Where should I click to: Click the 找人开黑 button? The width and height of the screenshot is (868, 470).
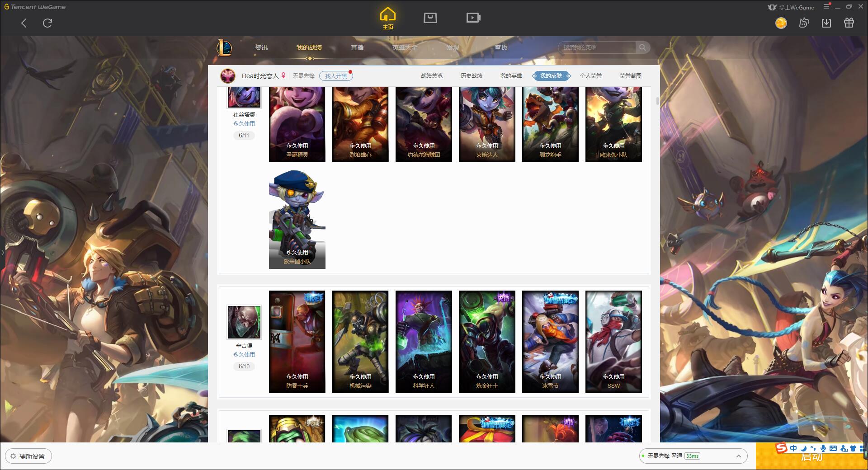coord(336,76)
